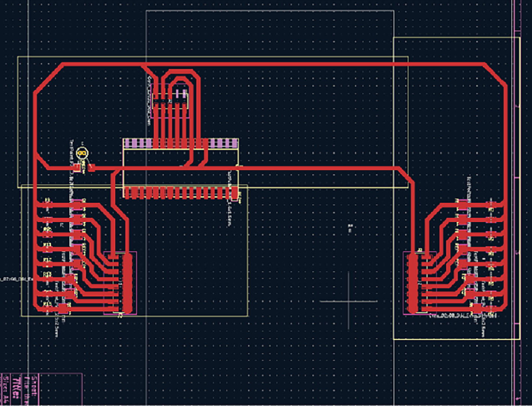532x406 pixels.
Task: Click the long vertical red bar of the right connector
Action: pyautogui.click(x=412, y=283)
